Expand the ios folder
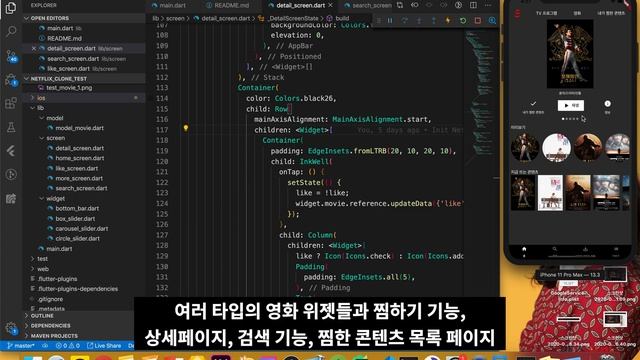 (x=83, y=98)
